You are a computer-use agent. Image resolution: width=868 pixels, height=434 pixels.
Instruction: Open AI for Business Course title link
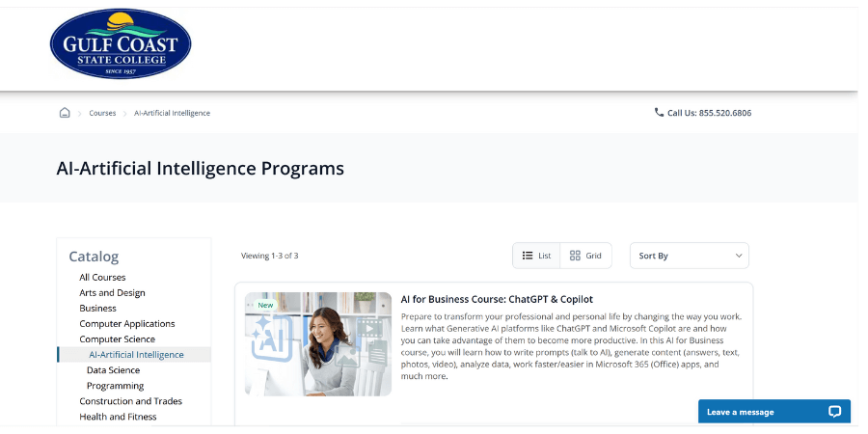497,300
